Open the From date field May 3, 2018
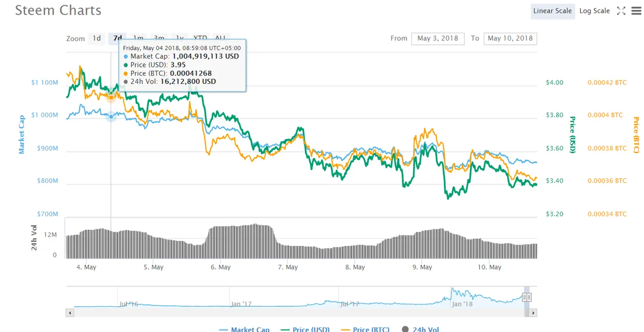The height and width of the screenshot is (332, 644). coord(438,38)
